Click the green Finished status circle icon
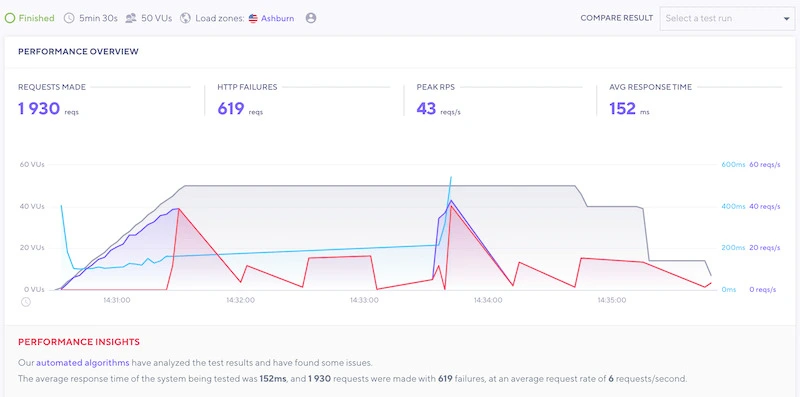 (10, 18)
